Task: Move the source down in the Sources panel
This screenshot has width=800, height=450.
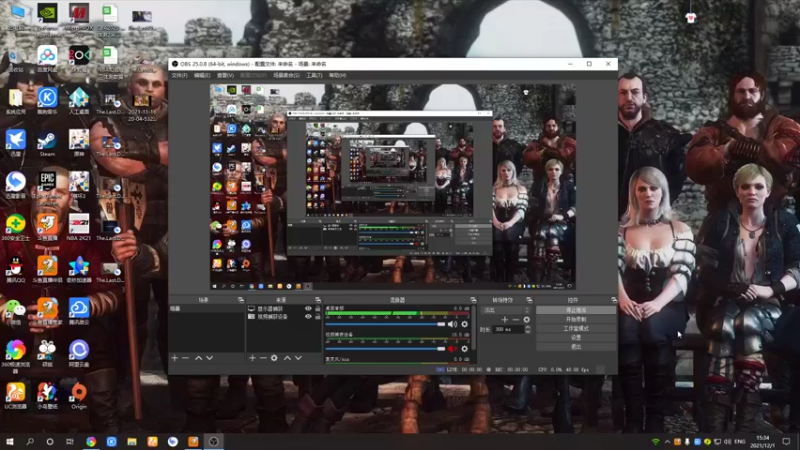Action: point(298,358)
